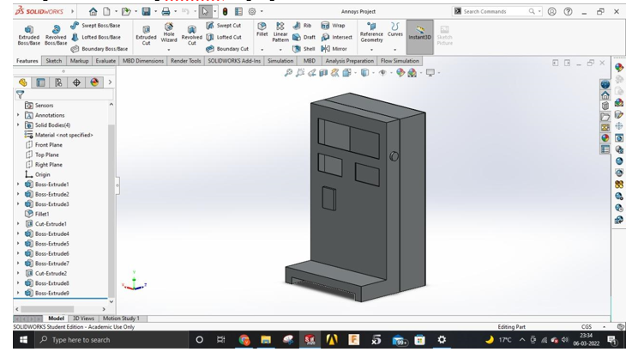Open the Windows Start menu
This screenshot has width=644, height=358.
tap(24, 340)
